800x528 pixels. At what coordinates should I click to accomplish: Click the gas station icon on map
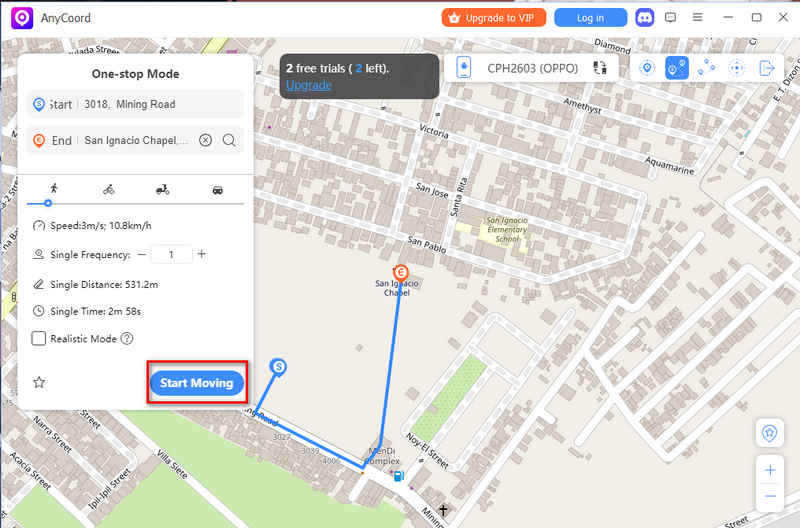point(398,475)
